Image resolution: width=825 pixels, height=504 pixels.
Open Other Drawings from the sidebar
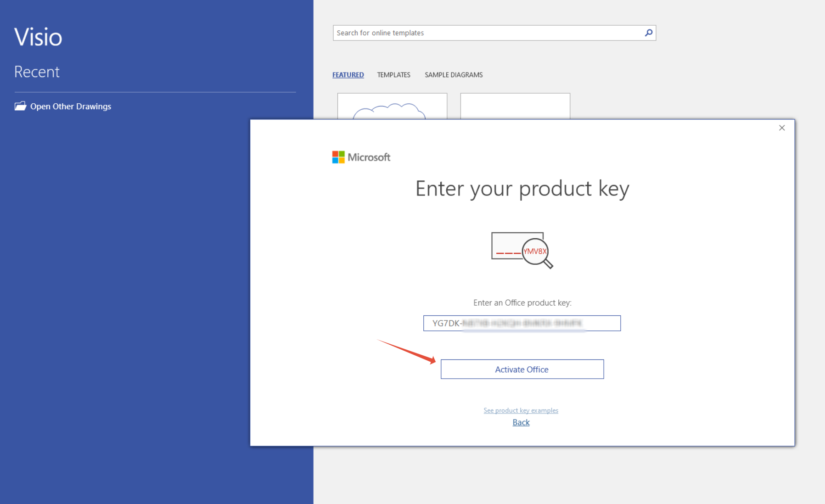[x=71, y=106]
